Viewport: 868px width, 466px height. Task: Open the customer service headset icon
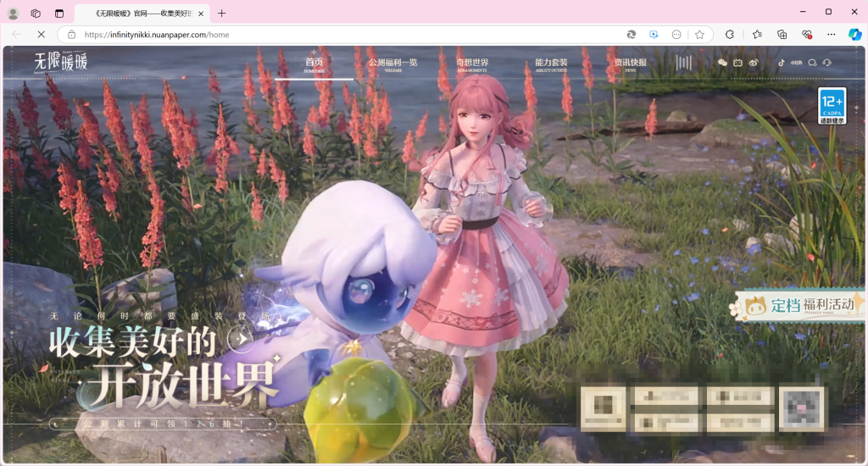tap(827, 63)
